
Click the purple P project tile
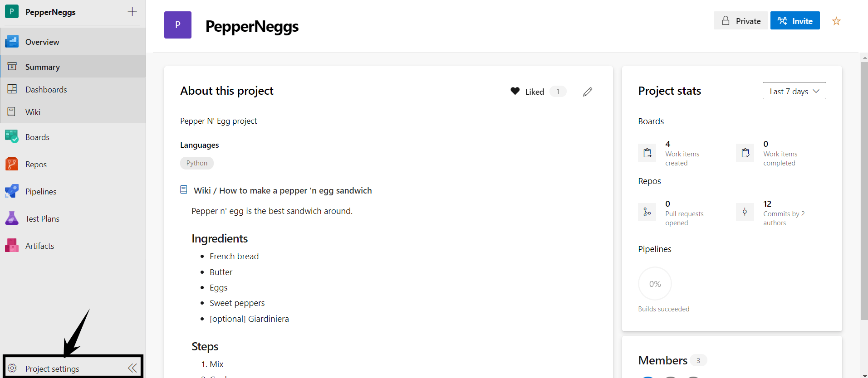(178, 25)
